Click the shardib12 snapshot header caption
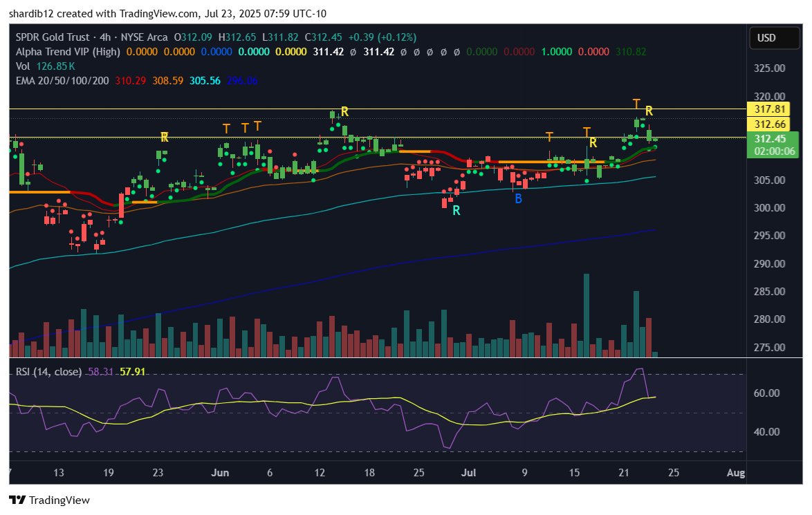This screenshot has height=515, width=812. 168,13
